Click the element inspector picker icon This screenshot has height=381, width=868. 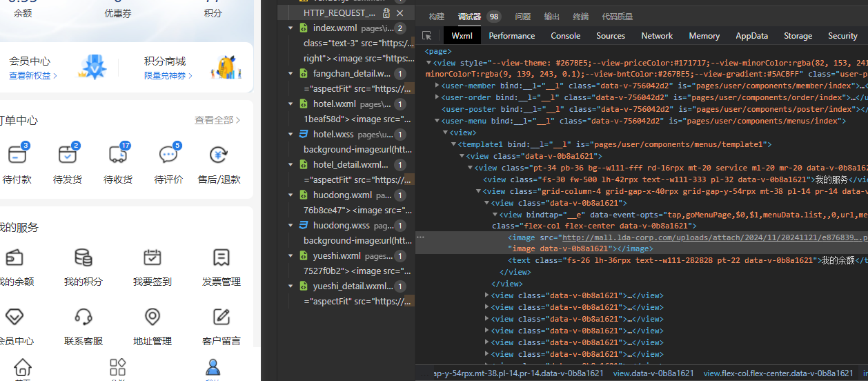pos(427,36)
